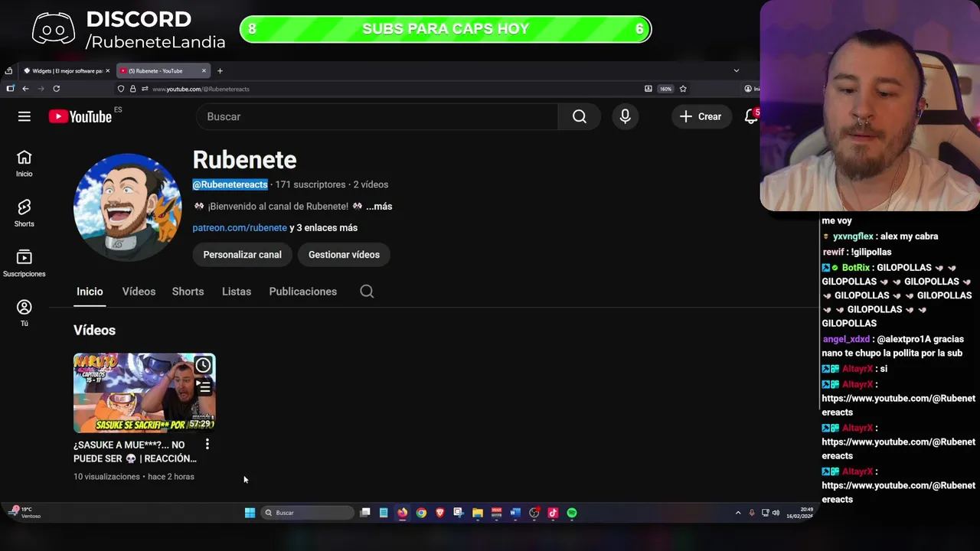
Task: Open the list all tabs chevron
Action: point(737,71)
